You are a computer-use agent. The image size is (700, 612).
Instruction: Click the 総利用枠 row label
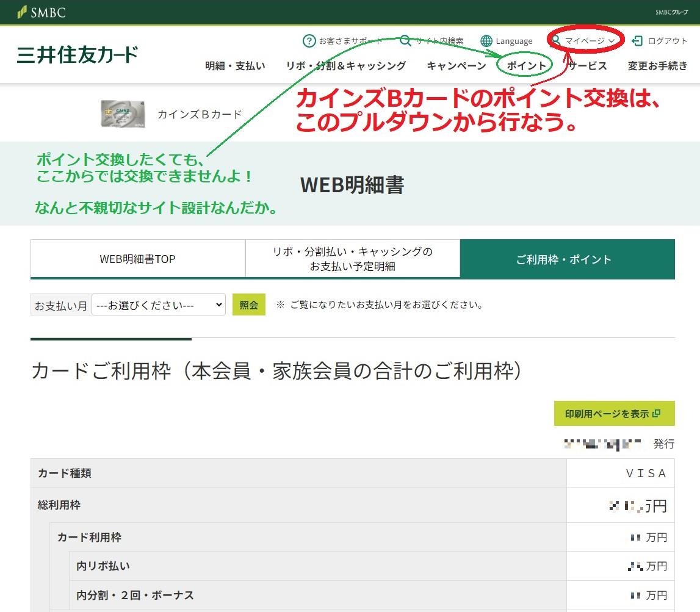[x=59, y=505]
